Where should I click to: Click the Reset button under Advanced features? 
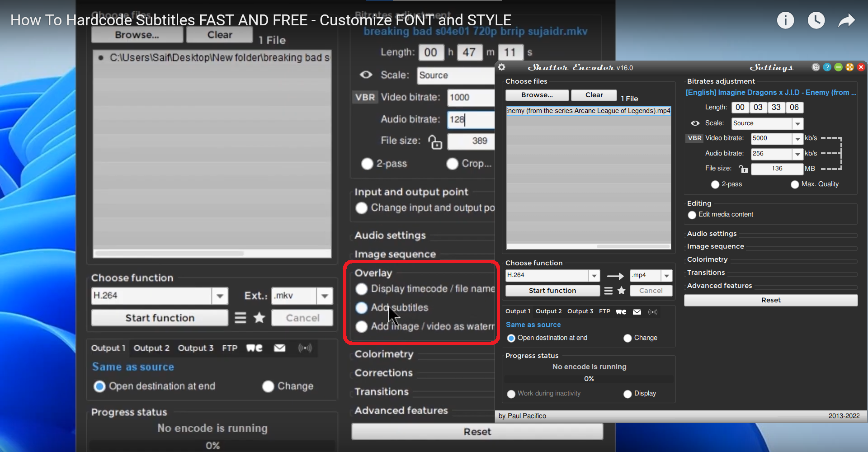770,300
